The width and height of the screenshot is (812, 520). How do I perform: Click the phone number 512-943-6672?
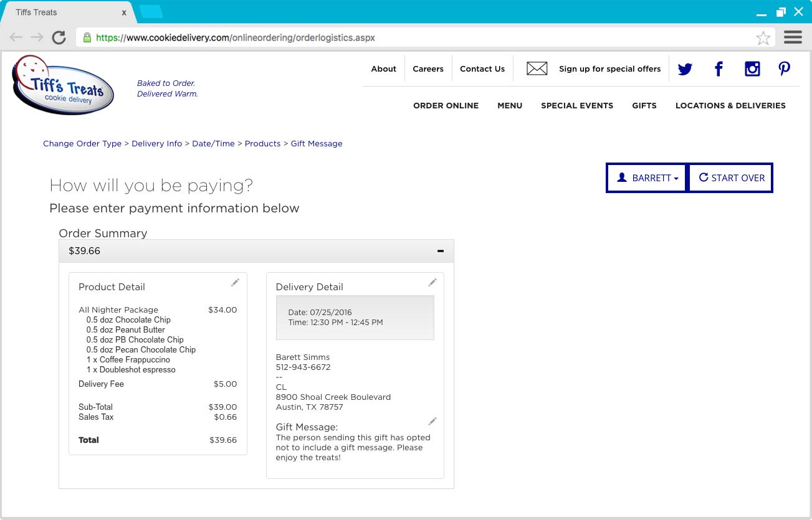[x=303, y=367]
